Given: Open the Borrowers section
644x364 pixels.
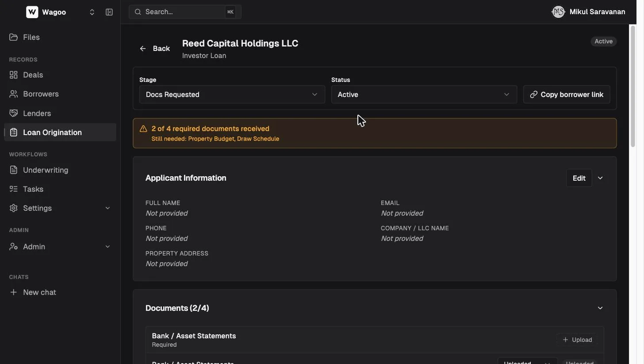Looking at the screenshot, I should (60, 94).
